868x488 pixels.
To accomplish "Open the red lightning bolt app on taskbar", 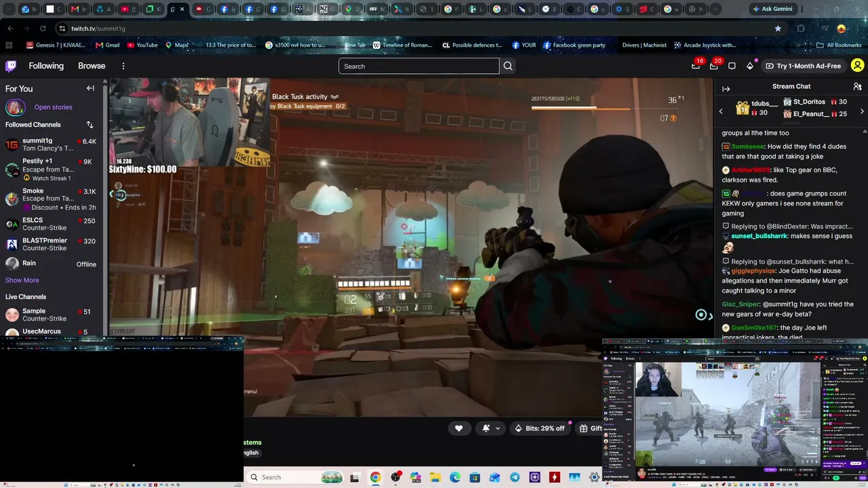I will point(555,477).
